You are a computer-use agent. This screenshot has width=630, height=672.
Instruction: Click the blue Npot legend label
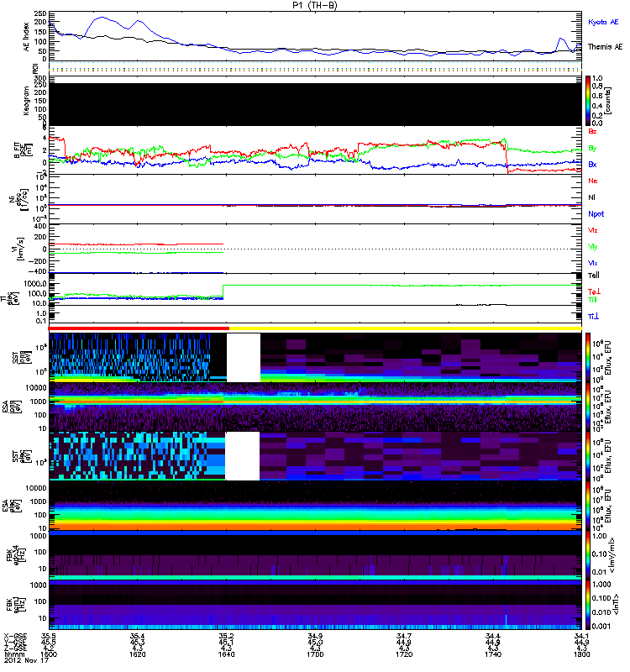[x=596, y=214]
